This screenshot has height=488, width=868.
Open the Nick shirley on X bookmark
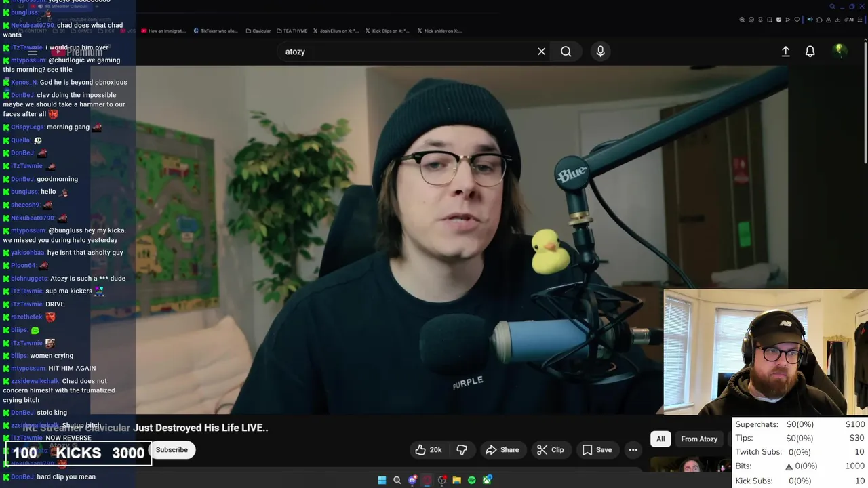click(439, 30)
